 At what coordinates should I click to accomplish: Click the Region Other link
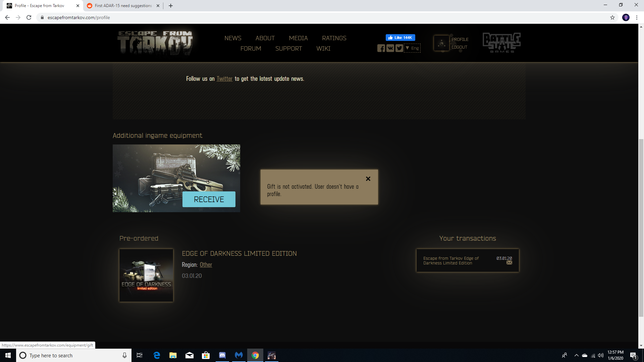[206, 265]
